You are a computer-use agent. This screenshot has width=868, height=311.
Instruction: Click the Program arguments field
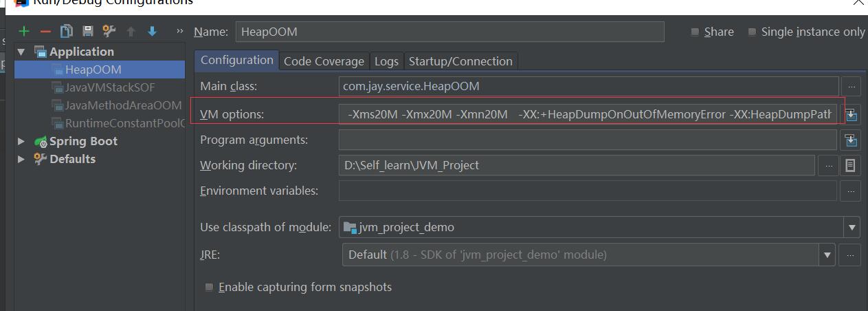(x=588, y=140)
